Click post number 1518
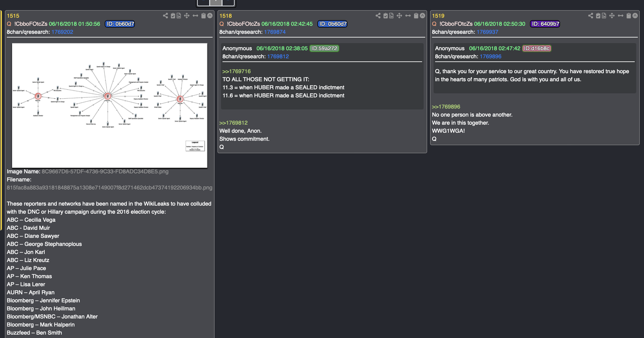Image resolution: width=644 pixels, height=338 pixels. tap(226, 16)
